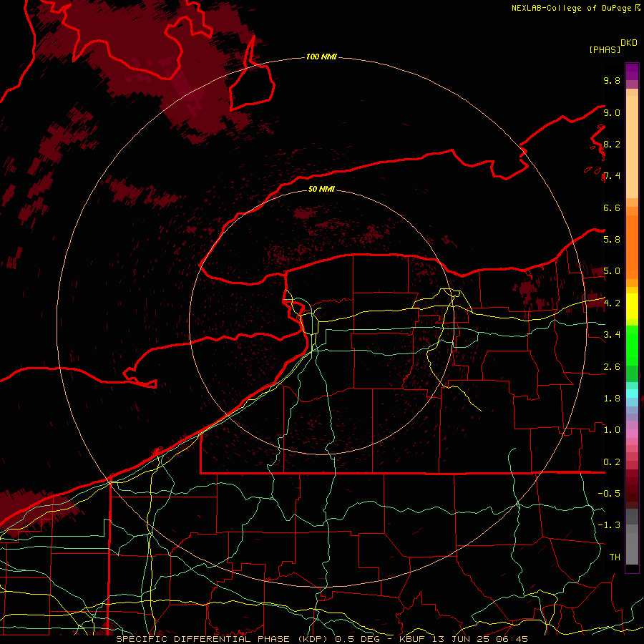Click the TH label at the scale bottom
Screen dimensions: 644x644
coord(615,557)
